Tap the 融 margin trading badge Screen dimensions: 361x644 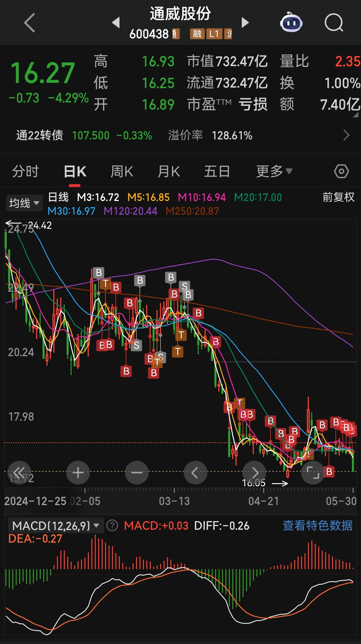click(197, 34)
